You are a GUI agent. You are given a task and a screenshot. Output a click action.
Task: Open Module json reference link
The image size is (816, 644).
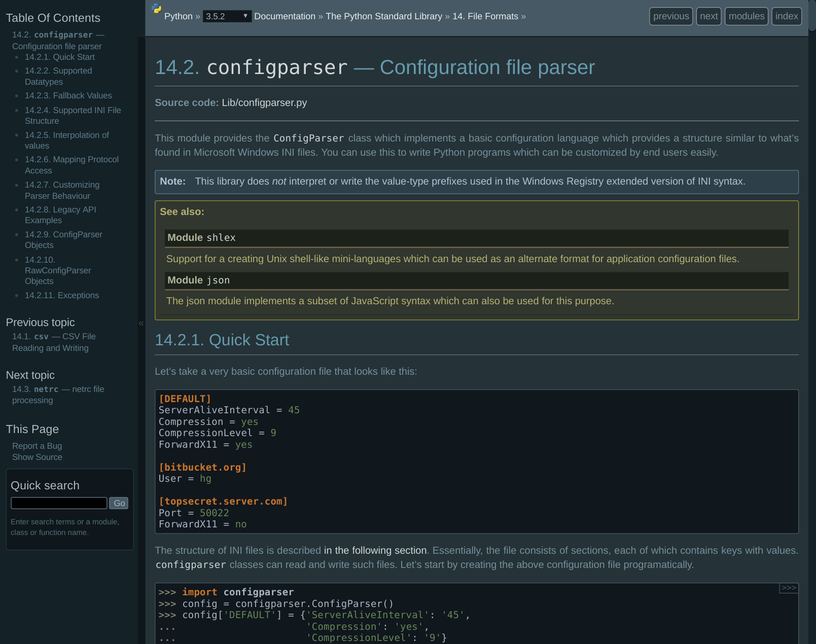point(198,280)
